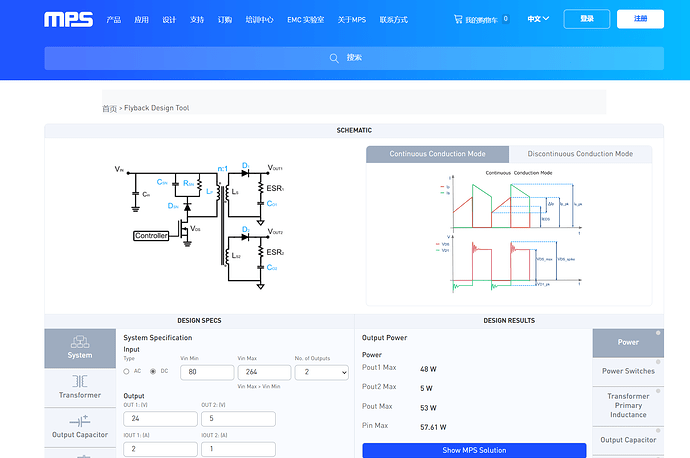Click the Vin Max input field
The height and width of the screenshot is (458, 690).
[x=264, y=372]
